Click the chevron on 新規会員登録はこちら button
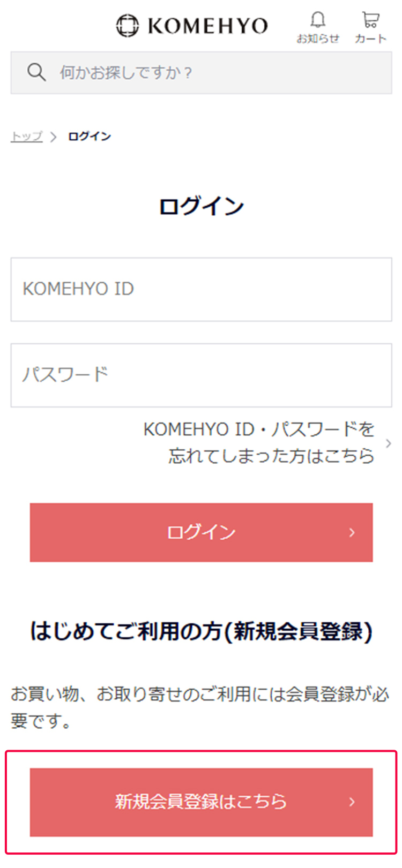This screenshot has width=402, height=868. pos(352,802)
